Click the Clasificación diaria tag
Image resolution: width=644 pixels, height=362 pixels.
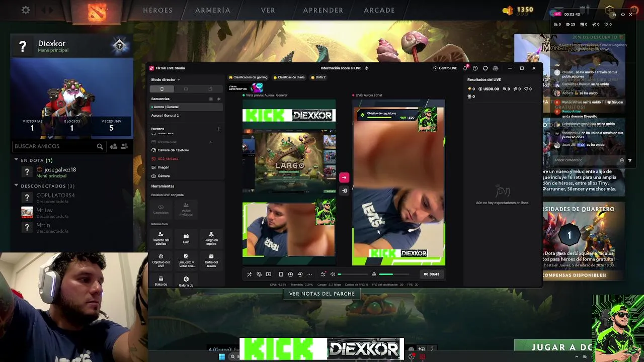coord(289,77)
